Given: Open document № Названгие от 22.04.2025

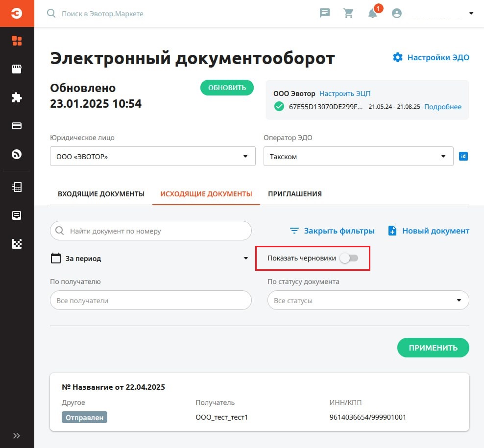Looking at the screenshot, I should click(x=113, y=387).
